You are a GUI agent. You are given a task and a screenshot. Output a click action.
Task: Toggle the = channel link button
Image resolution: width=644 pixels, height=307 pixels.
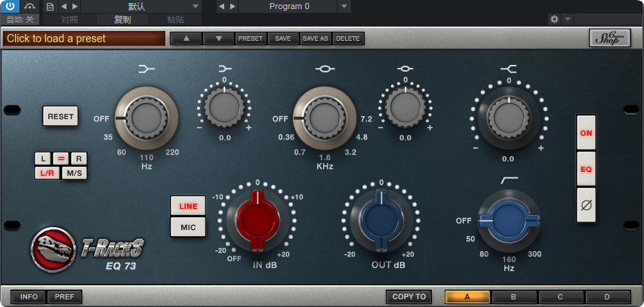[x=61, y=159]
